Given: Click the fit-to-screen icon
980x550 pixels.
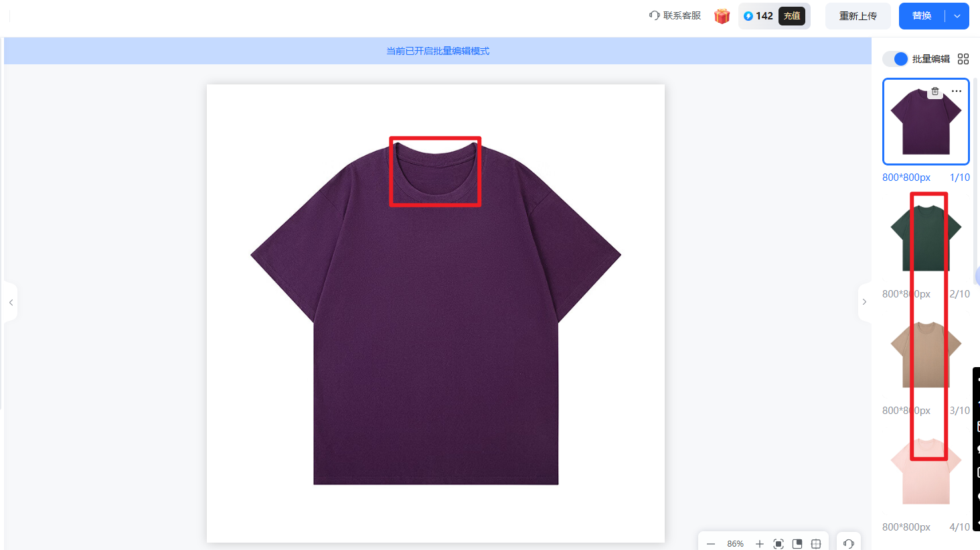Looking at the screenshot, I should point(779,544).
